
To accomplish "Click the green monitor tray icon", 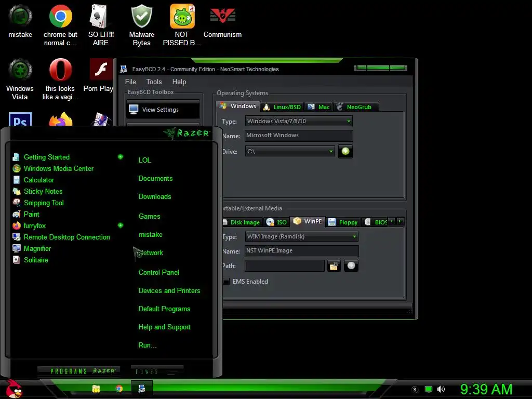I will click(429, 389).
